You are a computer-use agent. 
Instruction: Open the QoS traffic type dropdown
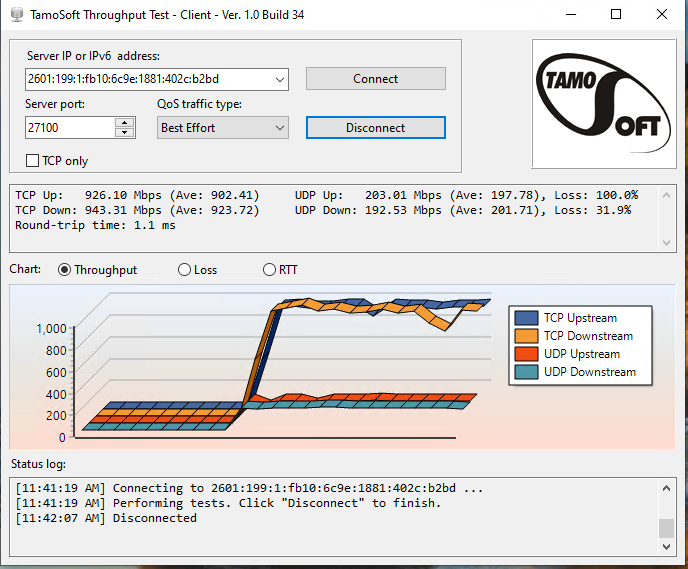click(x=223, y=128)
